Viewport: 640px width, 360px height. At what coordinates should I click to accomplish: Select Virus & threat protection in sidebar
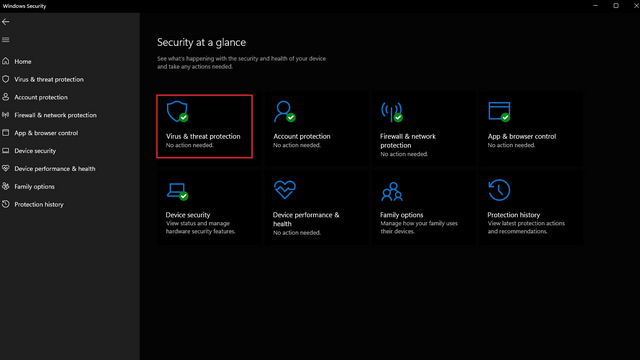coord(49,80)
